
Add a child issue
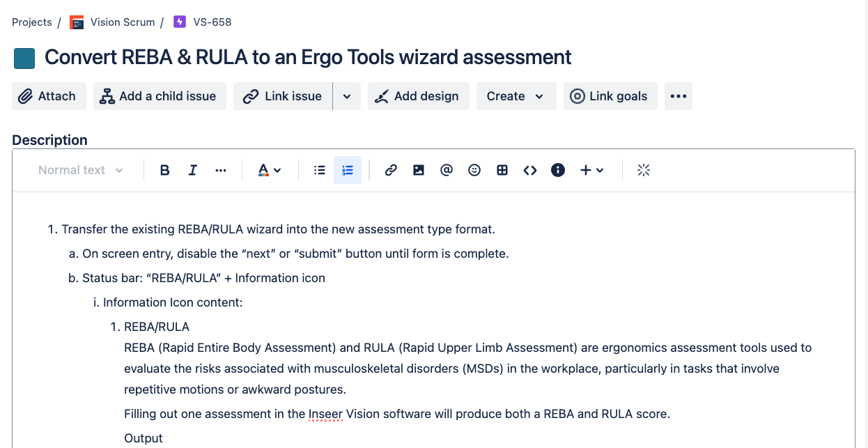coord(160,96)
